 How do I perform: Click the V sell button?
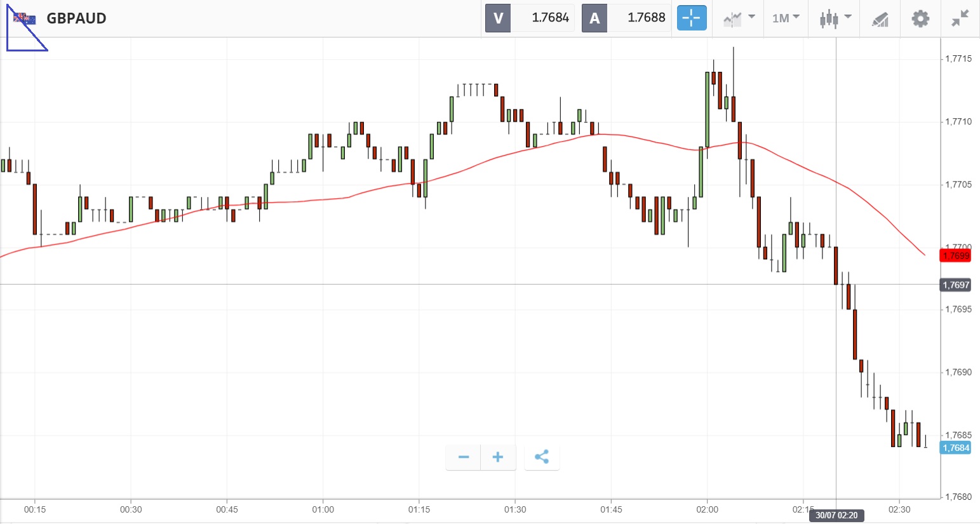pos(498,18)
